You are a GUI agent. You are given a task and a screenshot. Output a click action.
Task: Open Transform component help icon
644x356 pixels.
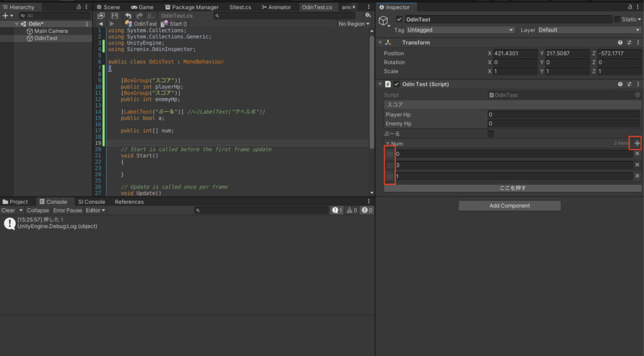coord(620,42)
